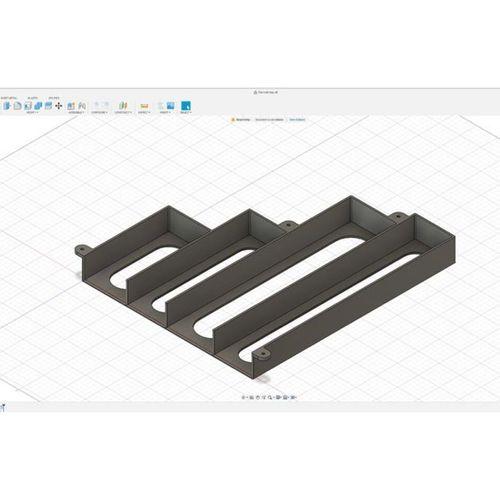Click the document is out of date message
The width and height of the screenshot is (500, 500).
(x=269, y=119)
